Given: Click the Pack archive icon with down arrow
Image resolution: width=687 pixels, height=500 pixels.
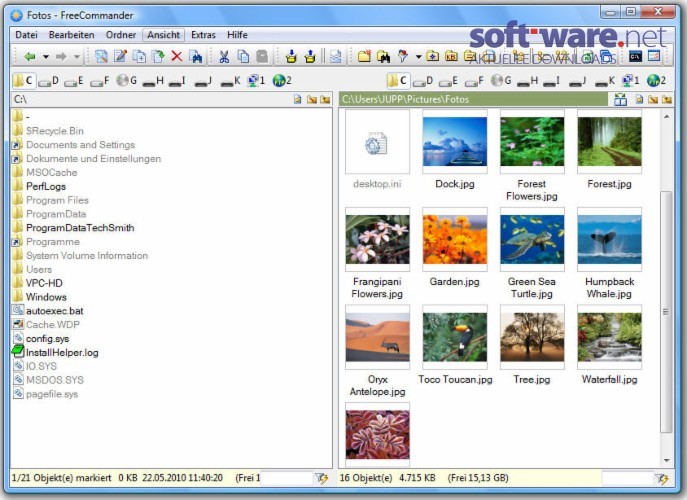Looking at the screenshot, I should tap(291, 56).
